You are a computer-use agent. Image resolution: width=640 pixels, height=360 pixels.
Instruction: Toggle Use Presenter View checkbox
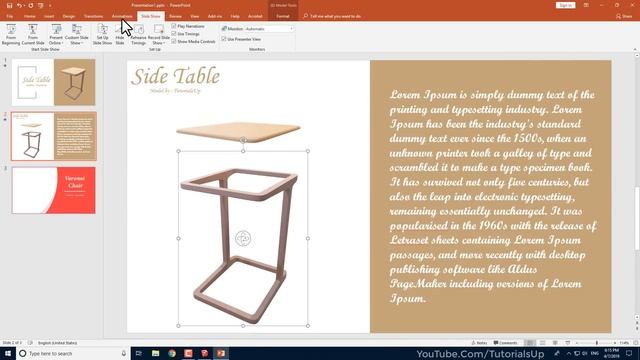click(224, 39)
